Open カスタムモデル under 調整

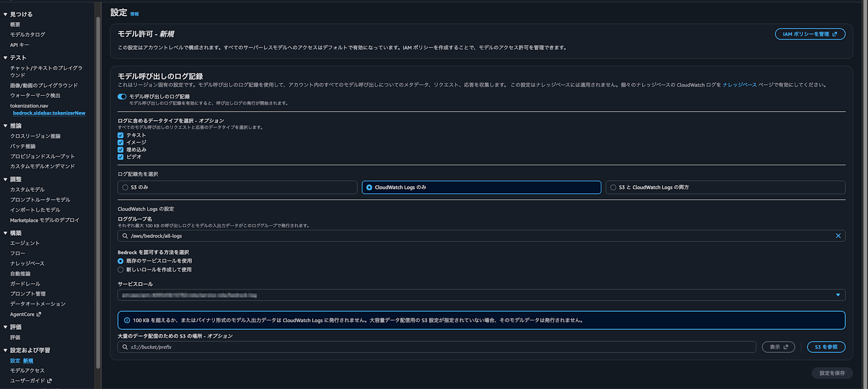(x=27, y=190)
